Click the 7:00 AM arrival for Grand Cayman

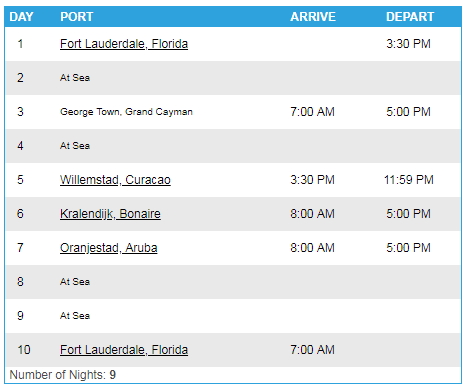(x=312, y=112)
